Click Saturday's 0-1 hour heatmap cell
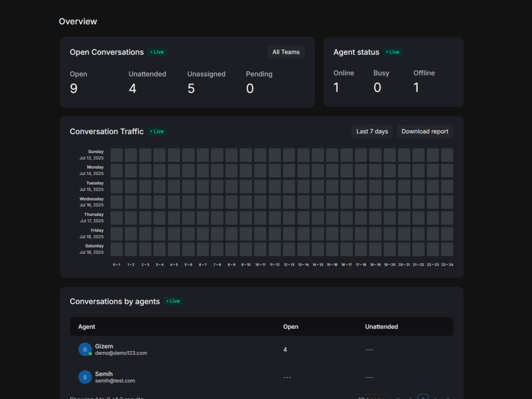Screen dimensions: 532x399 pos(117,249)
